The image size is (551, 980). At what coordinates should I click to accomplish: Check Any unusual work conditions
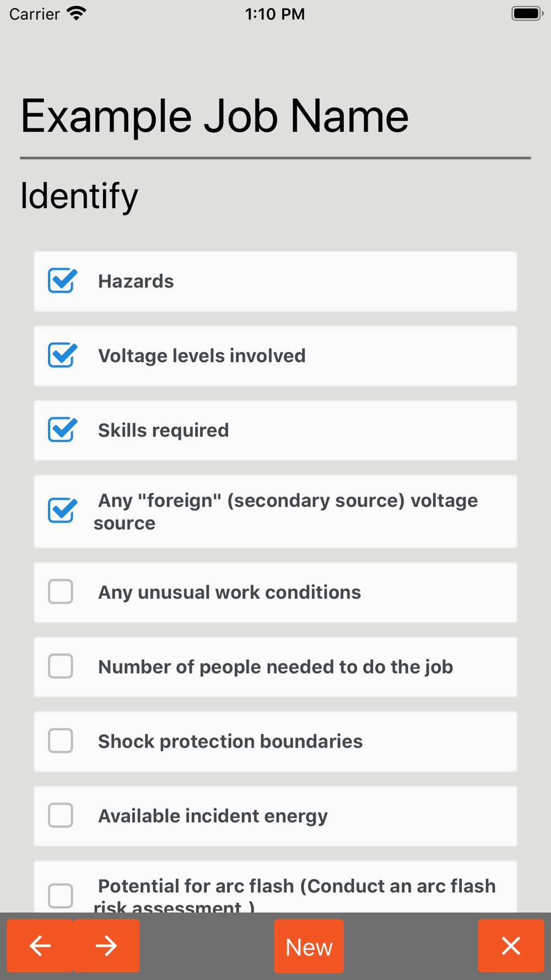[x=61, y=591]
